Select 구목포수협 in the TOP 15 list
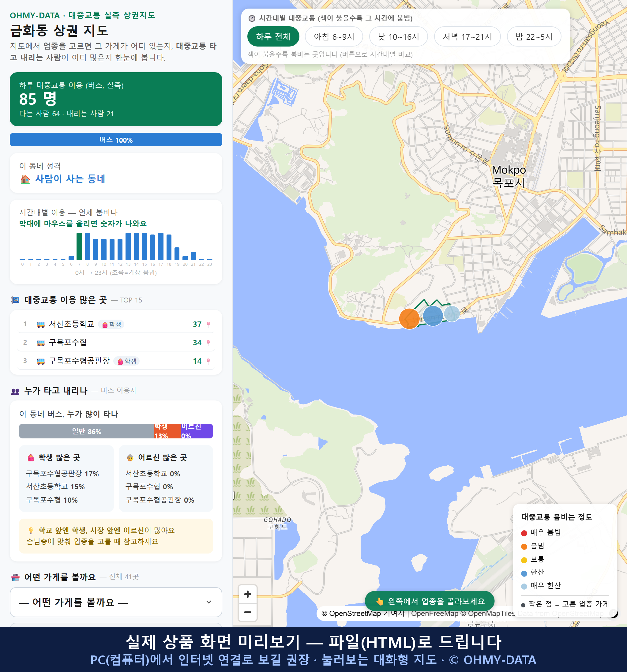Screen dimensions: 627x672 (x=116, y=342)
